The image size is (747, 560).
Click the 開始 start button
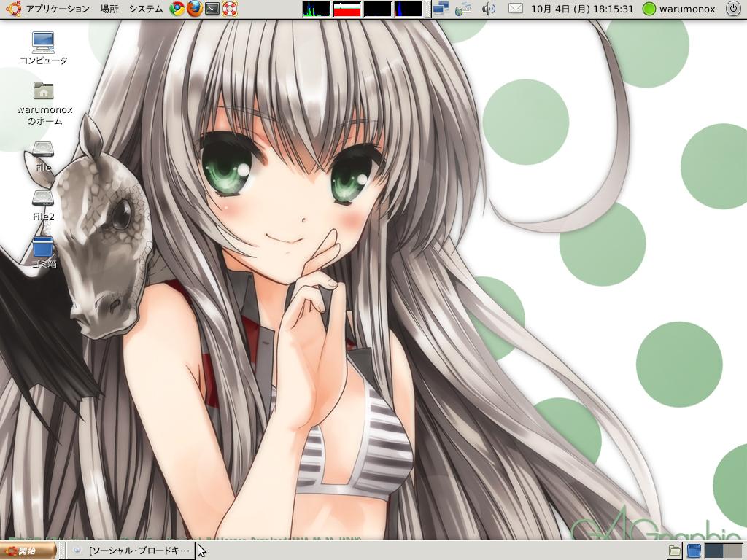(28, 551)
